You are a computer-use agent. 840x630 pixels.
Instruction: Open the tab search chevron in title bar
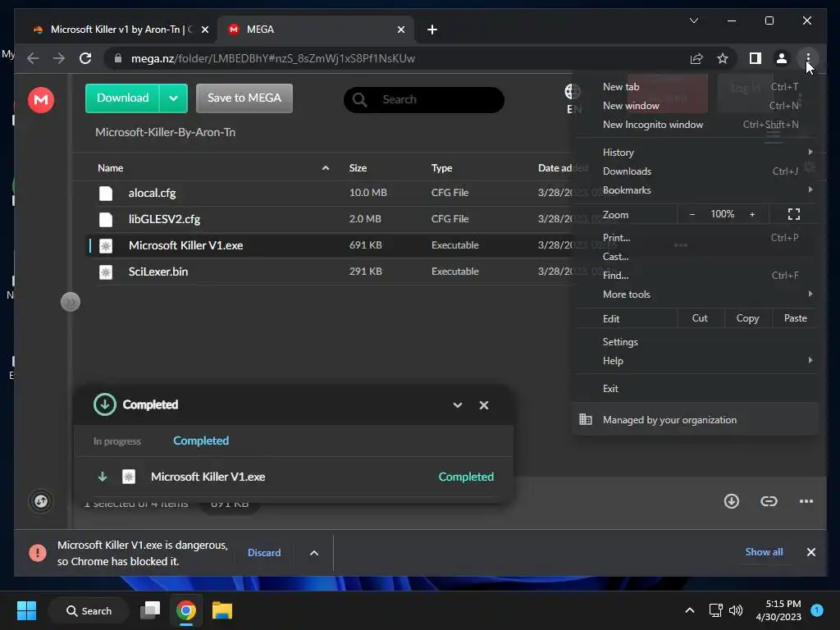(x=694, y=21)
